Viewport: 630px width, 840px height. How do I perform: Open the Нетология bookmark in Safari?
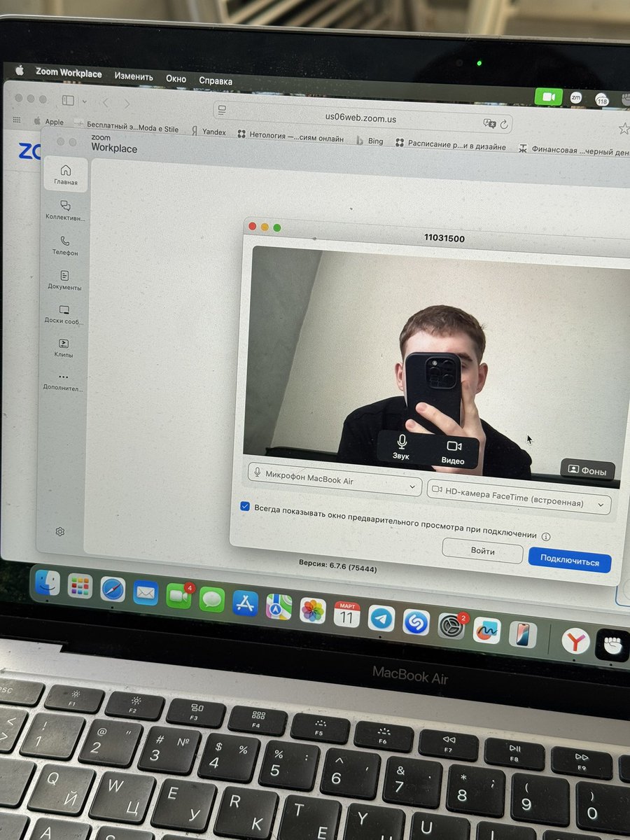[290, 136]
